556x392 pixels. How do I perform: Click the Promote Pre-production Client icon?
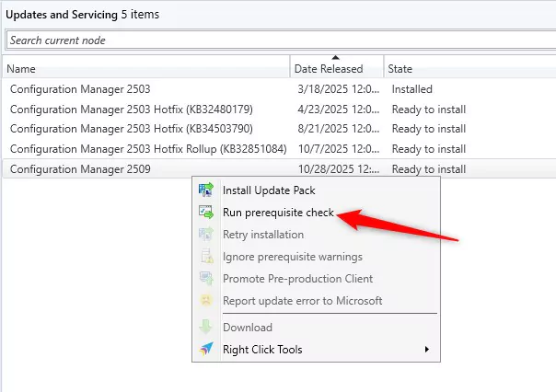(206, 279)
